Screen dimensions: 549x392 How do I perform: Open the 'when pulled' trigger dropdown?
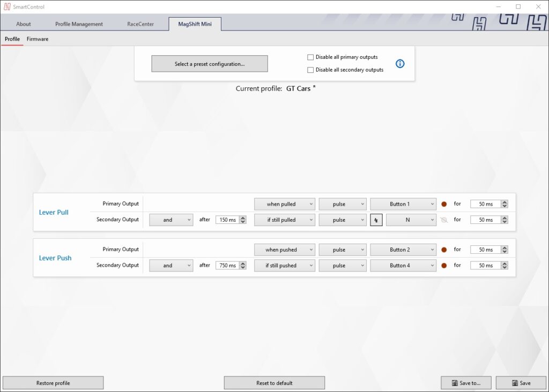pos(284,204)
